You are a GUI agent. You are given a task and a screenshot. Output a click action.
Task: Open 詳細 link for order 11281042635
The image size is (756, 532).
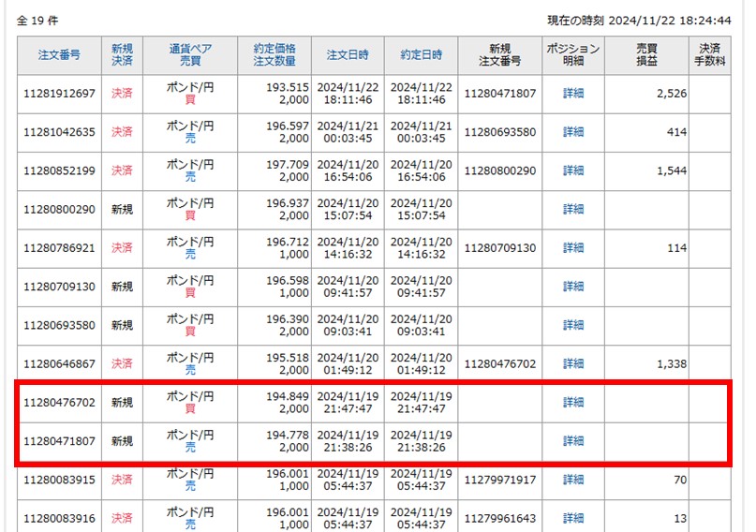click(573, 132)
